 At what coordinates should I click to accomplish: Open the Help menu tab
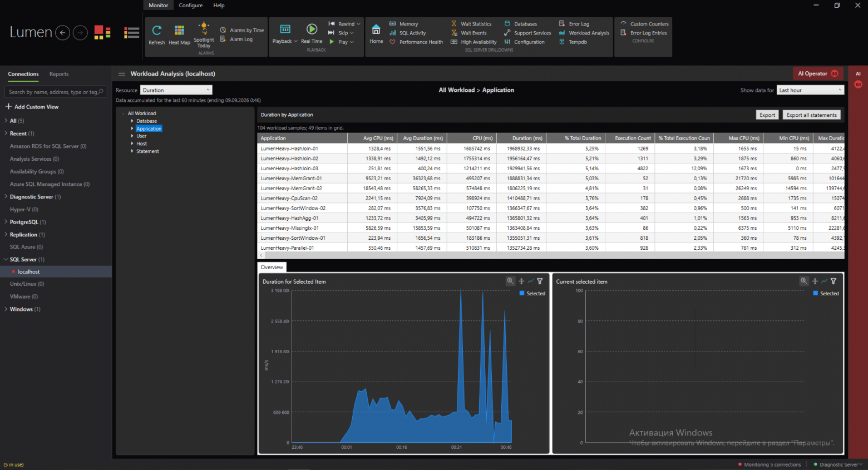coord(219,5)
